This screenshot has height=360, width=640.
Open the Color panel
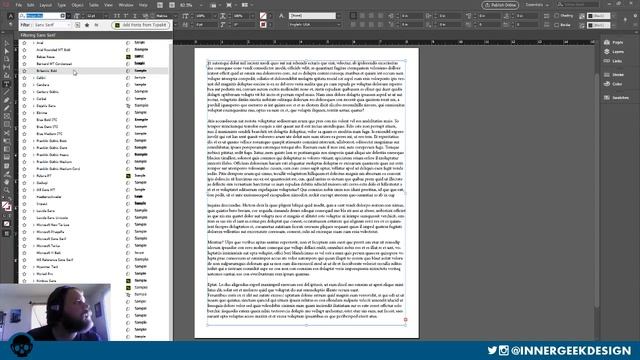coord(613,84)
